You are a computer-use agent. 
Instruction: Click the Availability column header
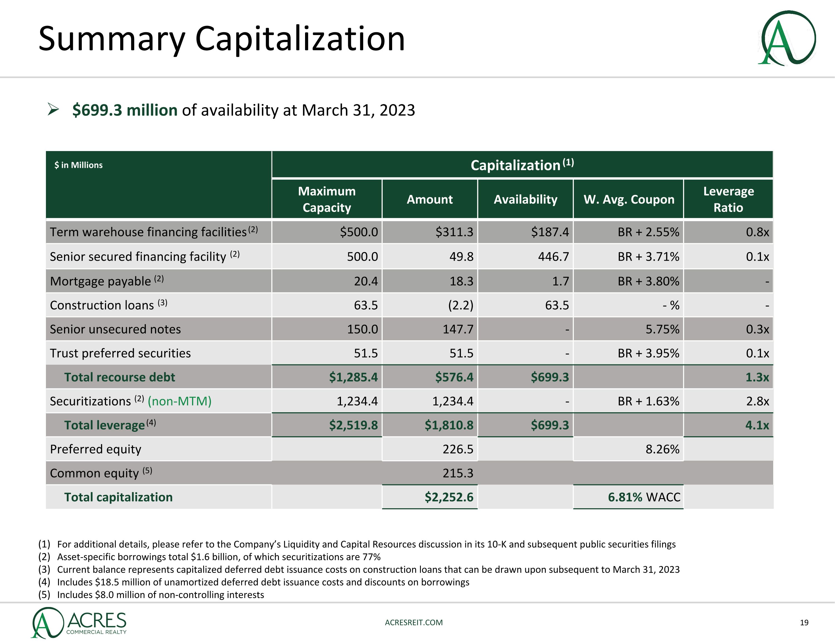(525, 199)
